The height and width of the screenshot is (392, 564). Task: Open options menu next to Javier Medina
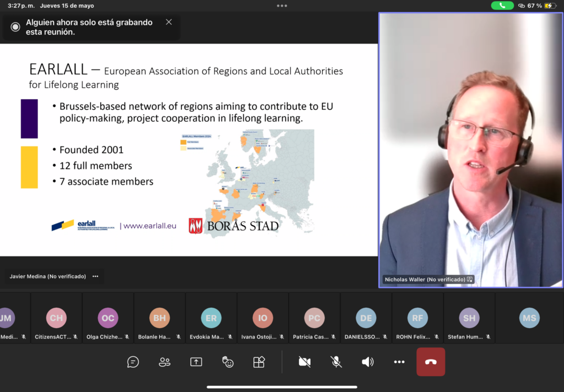pyautogui.click(x=95, y=276)
